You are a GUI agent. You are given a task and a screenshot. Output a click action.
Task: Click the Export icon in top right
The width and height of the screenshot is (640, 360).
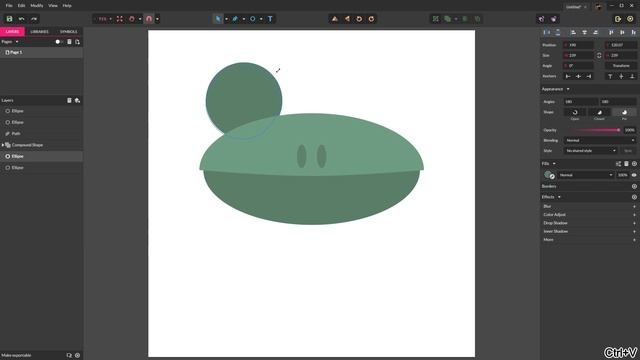coord(618,19)
